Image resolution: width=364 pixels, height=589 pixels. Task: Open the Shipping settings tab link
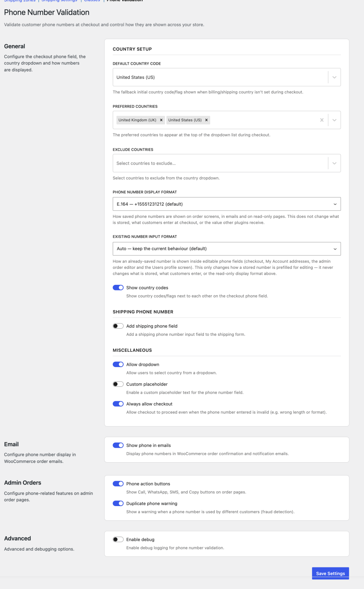(59, 1)
